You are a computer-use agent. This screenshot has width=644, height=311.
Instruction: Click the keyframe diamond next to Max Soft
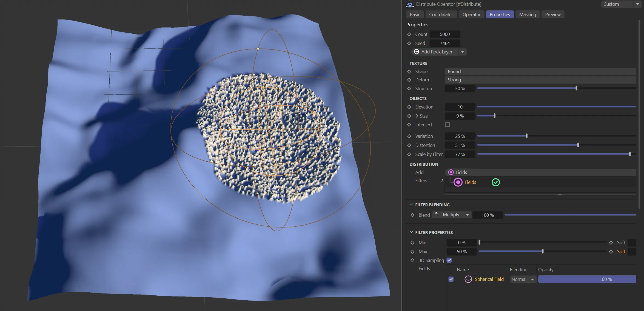pos(611,252)
